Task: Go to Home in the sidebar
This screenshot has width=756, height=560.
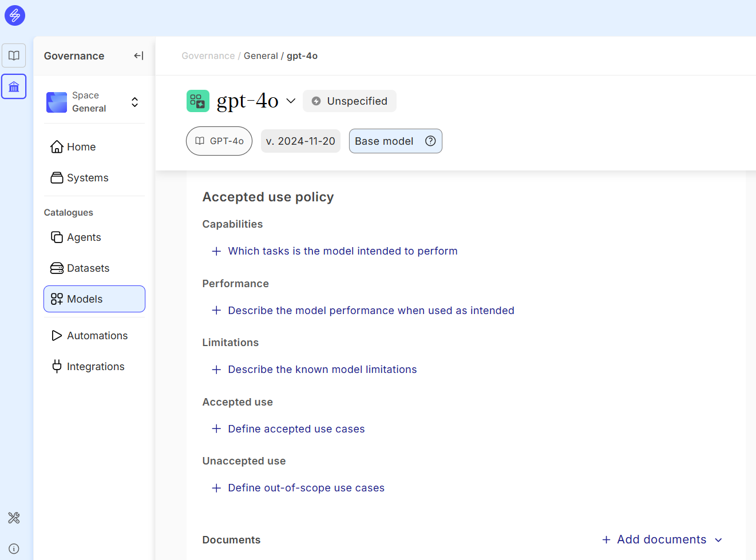Action: [81, 147]
